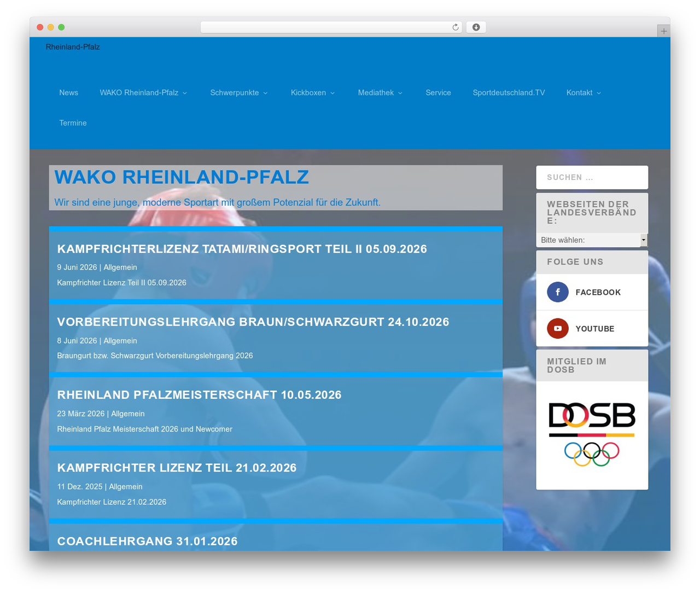Open the 'Bitte wählen:' Landesverbände dropdown
700x593 pixels.
[x=592, y=240]
